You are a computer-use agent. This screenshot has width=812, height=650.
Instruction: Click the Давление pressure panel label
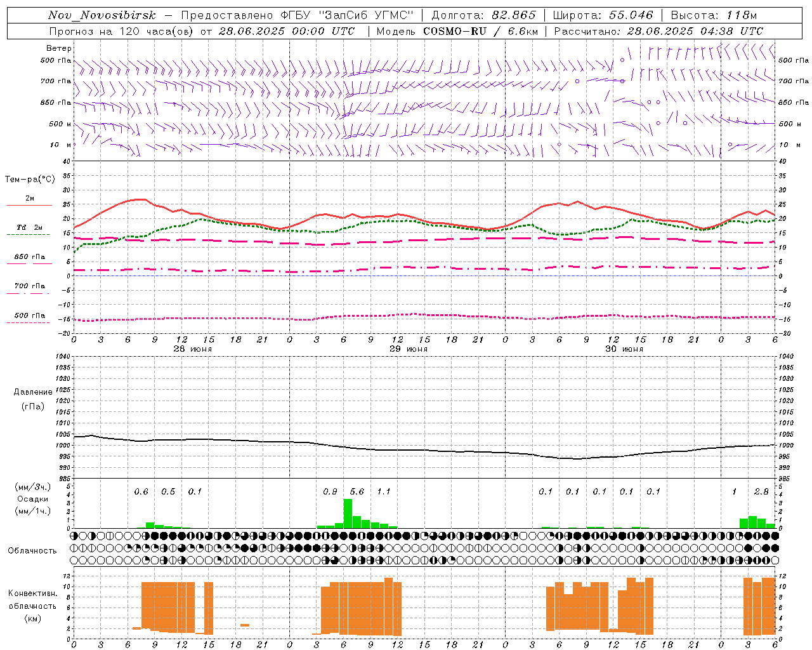click(33, 392)
